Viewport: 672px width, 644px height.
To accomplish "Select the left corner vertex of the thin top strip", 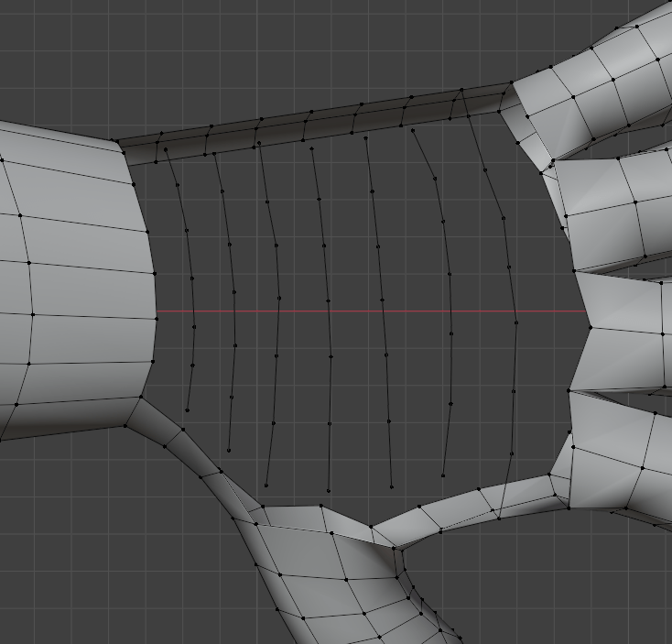I will 117,140.
